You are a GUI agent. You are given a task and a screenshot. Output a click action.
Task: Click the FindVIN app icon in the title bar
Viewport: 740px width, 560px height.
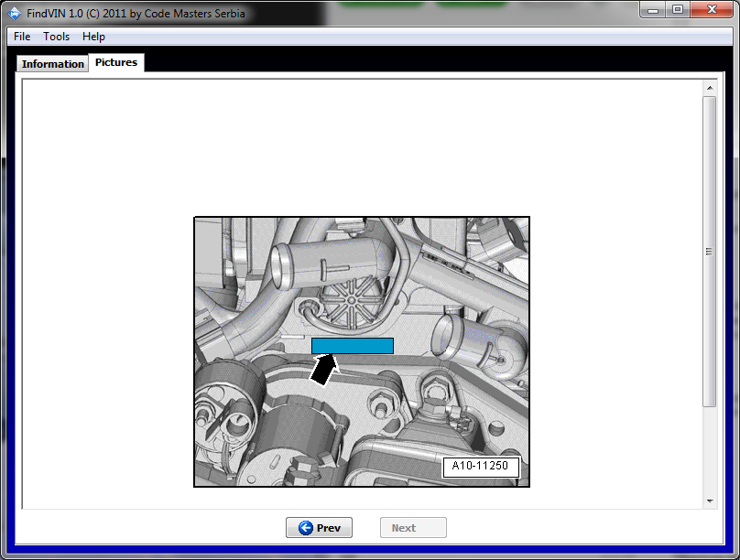[x=14, y=13]
